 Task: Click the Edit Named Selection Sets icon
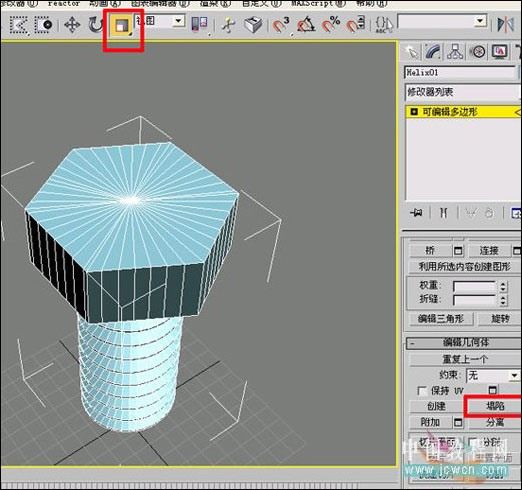pyautogui.click(x=383, y=25)
